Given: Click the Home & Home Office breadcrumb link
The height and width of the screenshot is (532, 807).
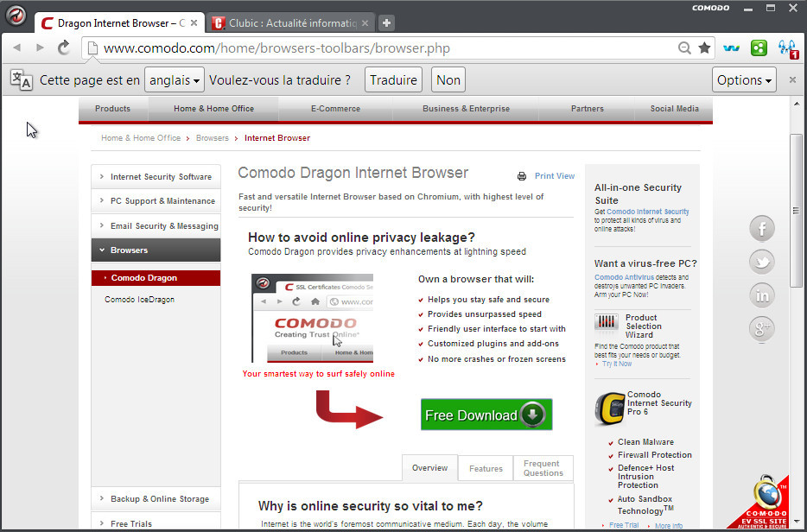Looking at the screenshot, I should [141, 138].
